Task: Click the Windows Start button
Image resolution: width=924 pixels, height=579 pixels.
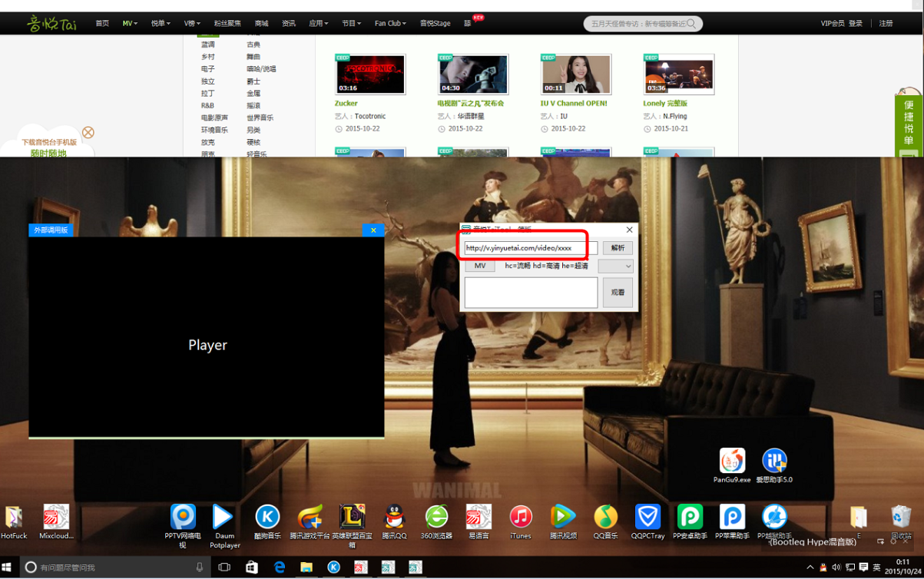Action: point(7,567)
